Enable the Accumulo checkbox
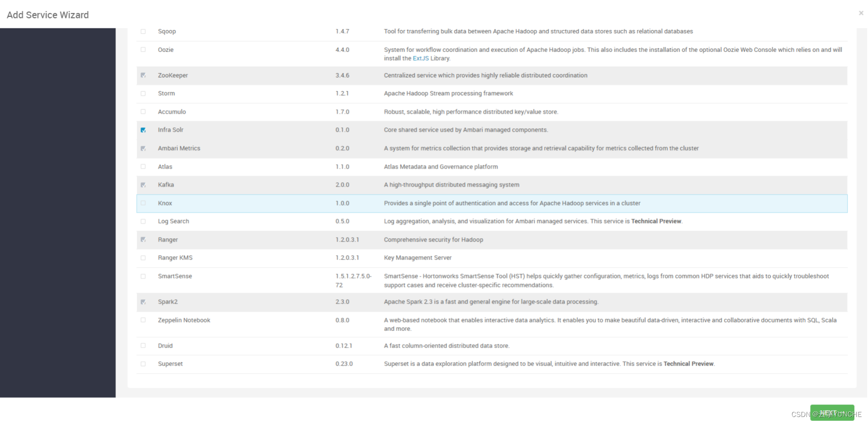The width and height of the screenshot is (868, 422). pyautogui.click(x=143, y=112)
